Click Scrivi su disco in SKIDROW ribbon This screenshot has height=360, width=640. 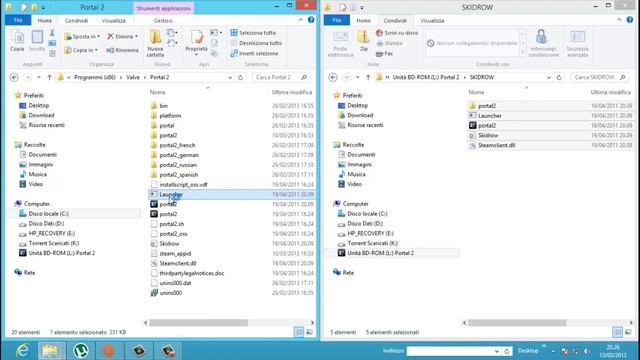397,33
